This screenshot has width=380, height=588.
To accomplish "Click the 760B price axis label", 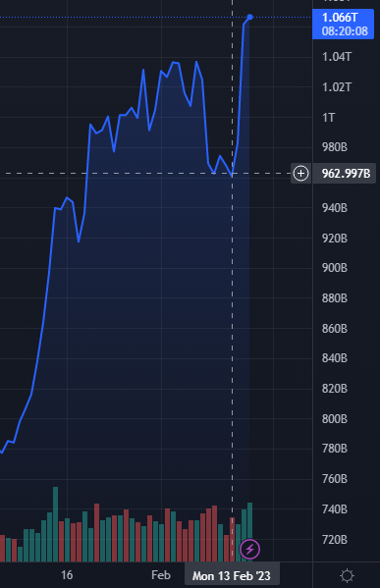I will (335, 479).
